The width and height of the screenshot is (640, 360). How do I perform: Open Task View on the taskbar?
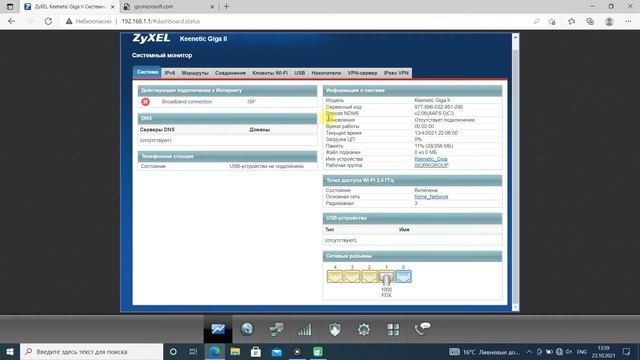pyautogui.click(x=193, y=351)
